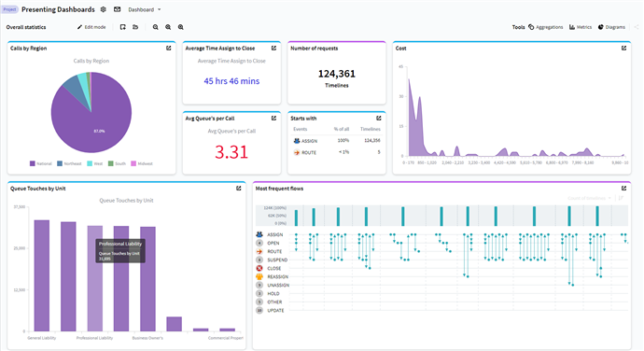
Task: Open Average Time Assign to Close widget externally
Action: pos(273,49)
